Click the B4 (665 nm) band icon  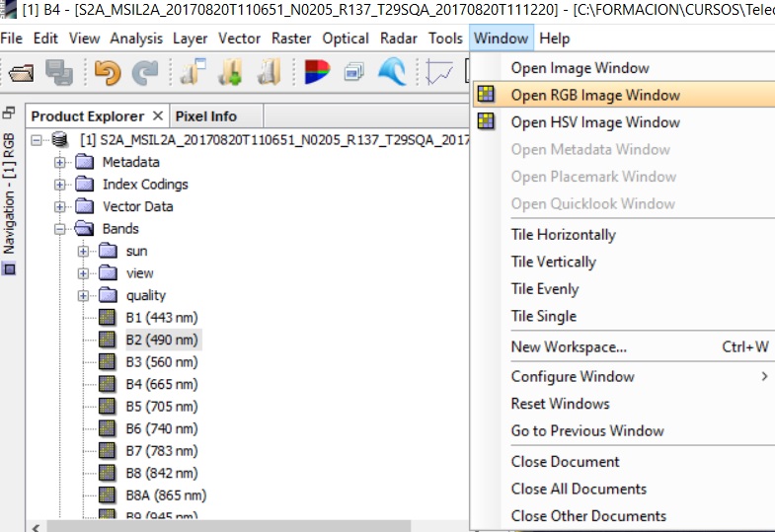point(108,384)
